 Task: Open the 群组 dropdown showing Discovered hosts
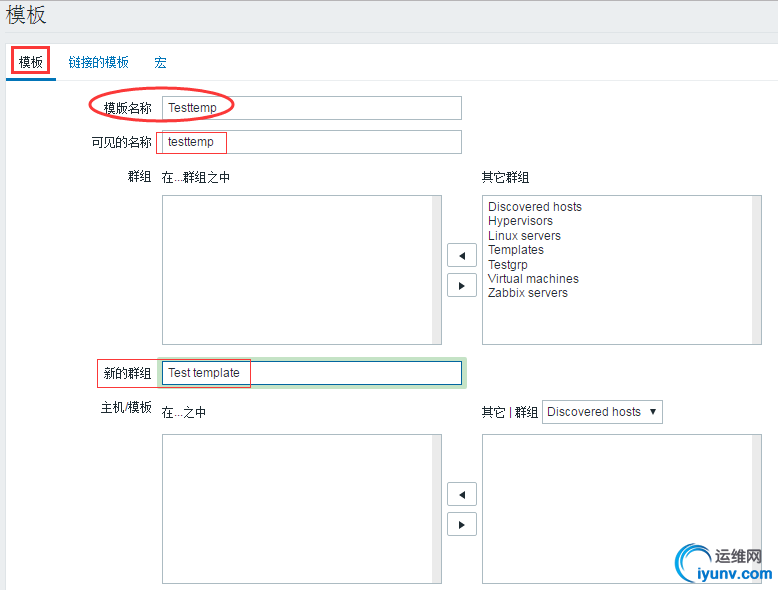click(x=602, y=412)
